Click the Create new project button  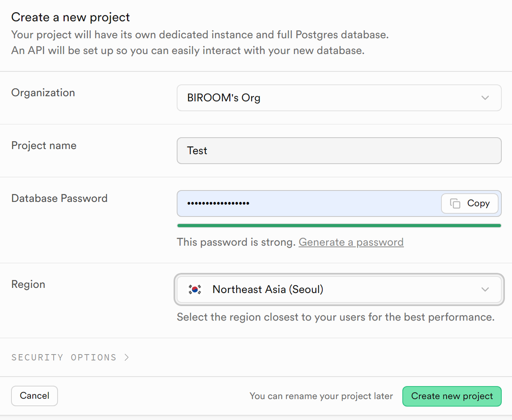point(452,396)
